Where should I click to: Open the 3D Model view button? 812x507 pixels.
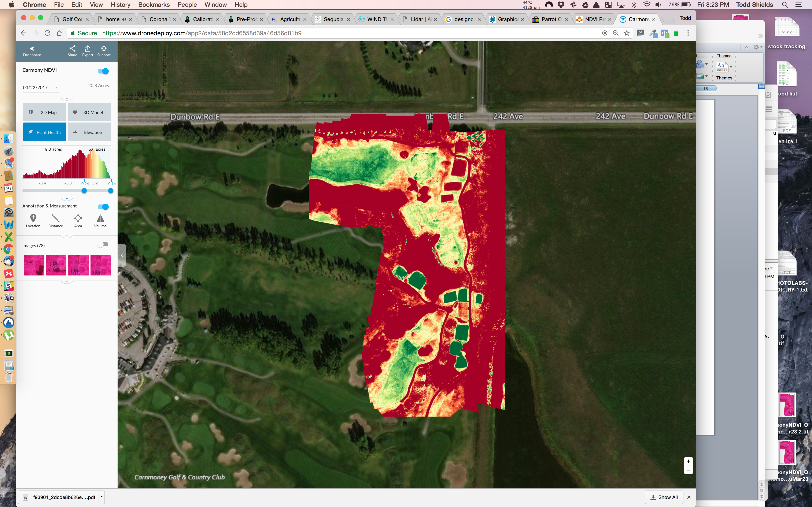tap(89, 112)
